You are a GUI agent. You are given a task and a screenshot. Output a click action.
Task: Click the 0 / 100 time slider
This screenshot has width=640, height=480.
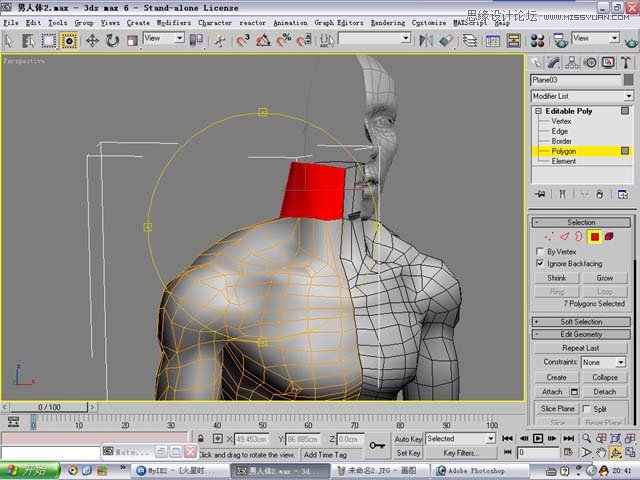click(x=49, y=407)
